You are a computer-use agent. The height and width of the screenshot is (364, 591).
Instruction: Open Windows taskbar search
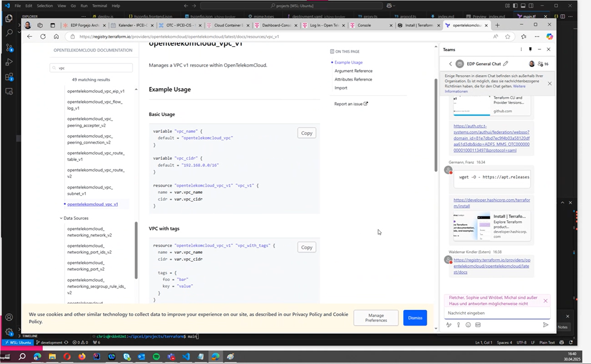tap(22, 357)
